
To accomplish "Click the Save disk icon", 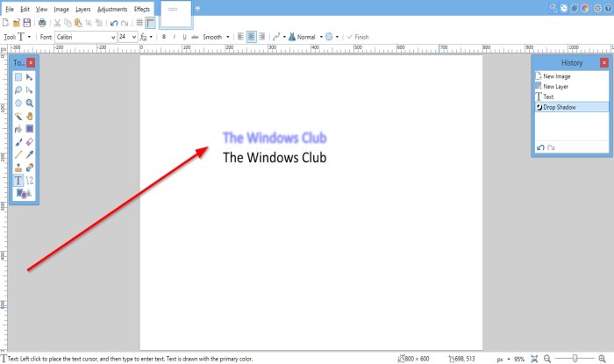I will [26, 23].
